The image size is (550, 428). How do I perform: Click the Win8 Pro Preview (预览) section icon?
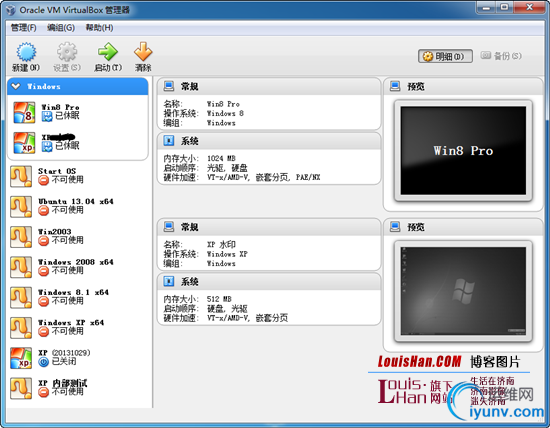click(x=395, y=86)
